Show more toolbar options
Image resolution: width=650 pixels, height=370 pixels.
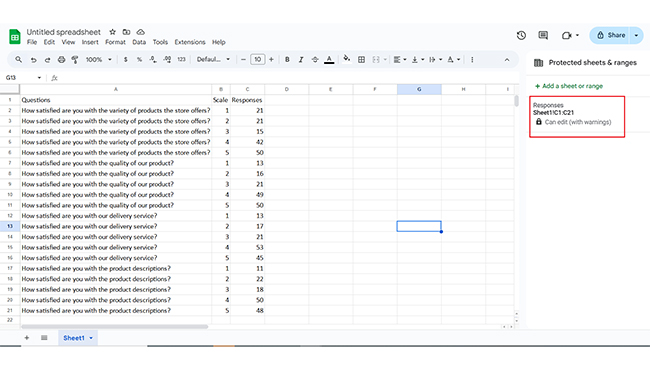coord(472,60)
